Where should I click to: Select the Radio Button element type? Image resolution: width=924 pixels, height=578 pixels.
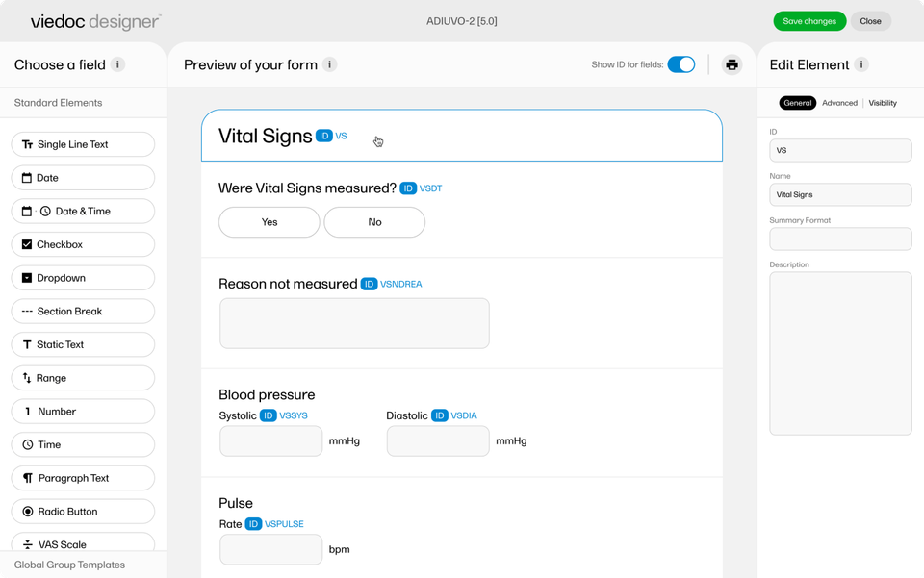pos(82,511)
